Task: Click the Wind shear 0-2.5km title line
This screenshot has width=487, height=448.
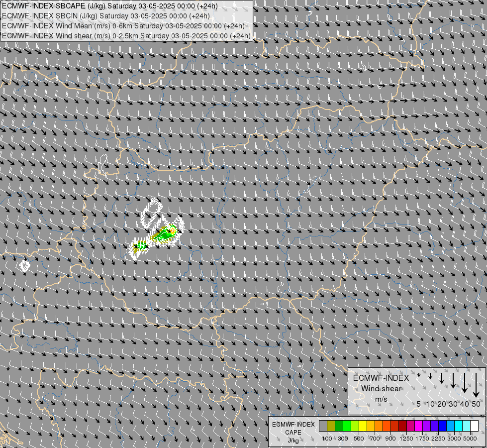Action: (x=126, y=36)
